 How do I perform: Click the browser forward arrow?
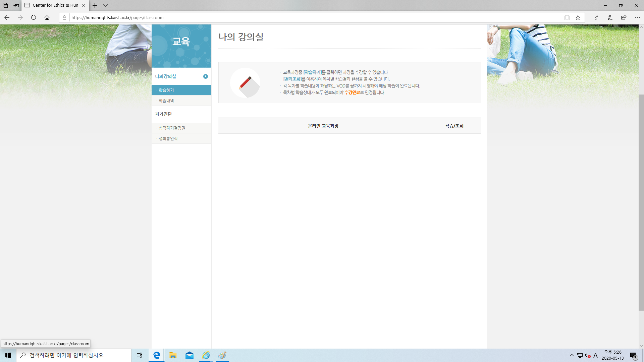coord(20,17)
